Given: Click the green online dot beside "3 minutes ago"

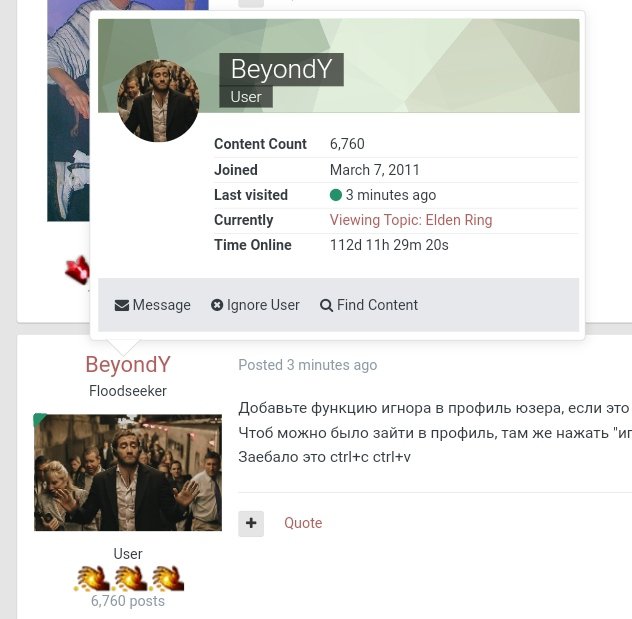Looking at the screenshot, I should (x=336, y=195).
